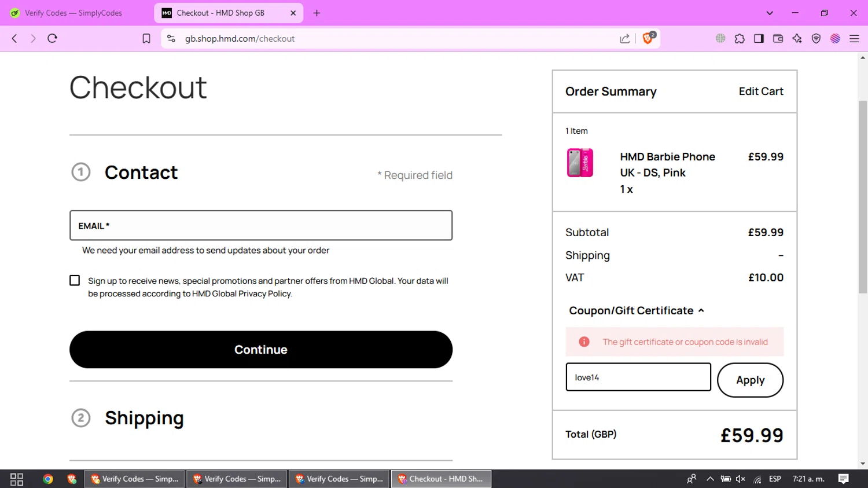Click the 7:21 a. m. clock
Screen dimensions: 868x488
point(808,479)
